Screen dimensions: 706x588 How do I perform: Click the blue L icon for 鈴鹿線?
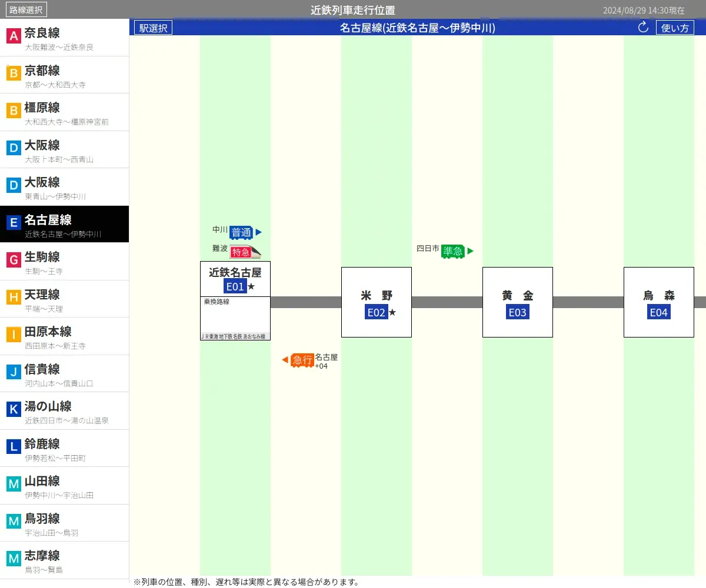click(x=14, y=447)
